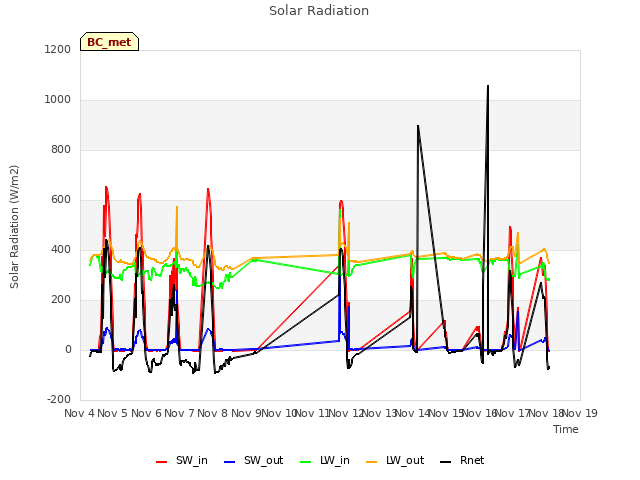Image resolution: width=640 pixels, height=480 pixels.
Task: Click the Rnet spike peak near 900 W/m2
Action: [418, 126]
